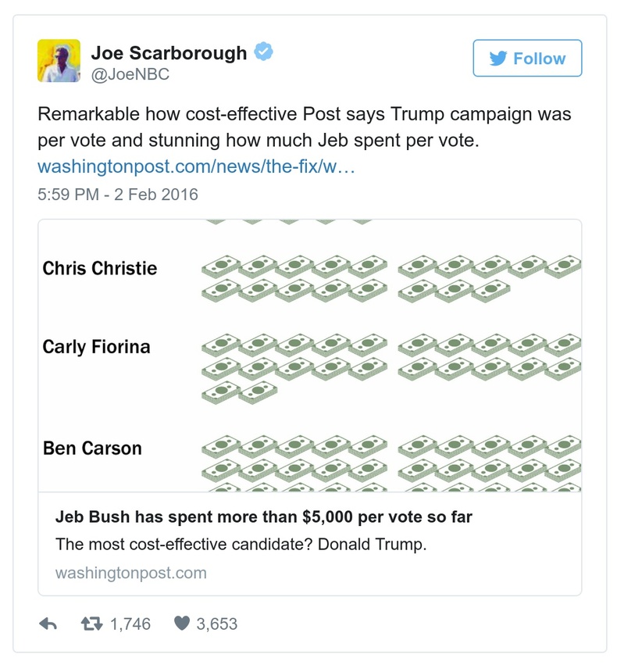Click the 5:59 PM - 2 Feb 2016 timestamp
Image resolution: width=624 pixels, height=672 pixels.
118,195
